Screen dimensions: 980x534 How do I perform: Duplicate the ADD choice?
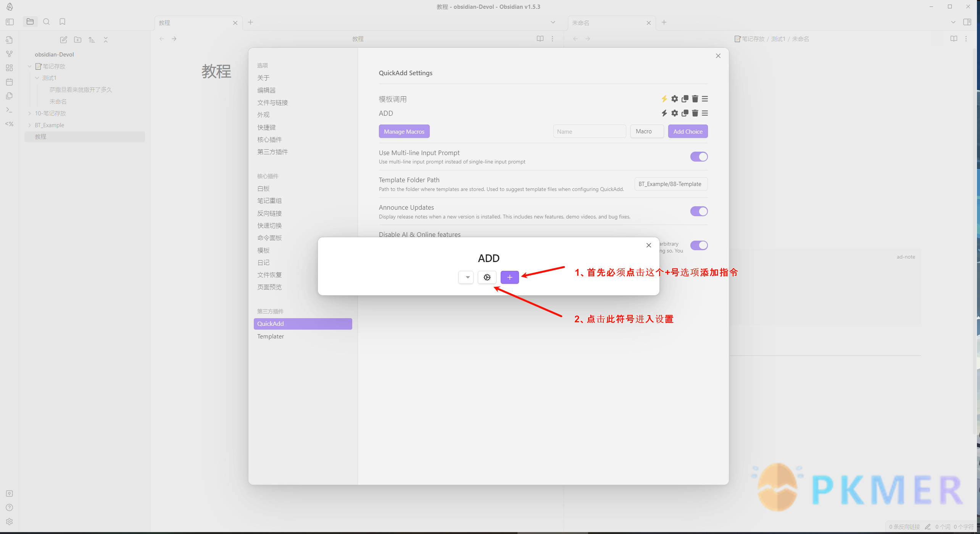tap(685, 113)
